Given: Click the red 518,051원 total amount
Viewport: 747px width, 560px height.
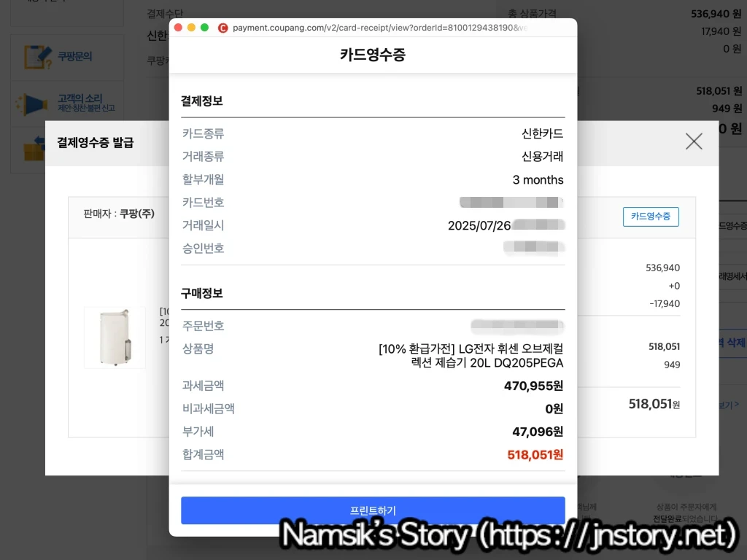Looking at the screenshot, I should [x=535, y=455].
